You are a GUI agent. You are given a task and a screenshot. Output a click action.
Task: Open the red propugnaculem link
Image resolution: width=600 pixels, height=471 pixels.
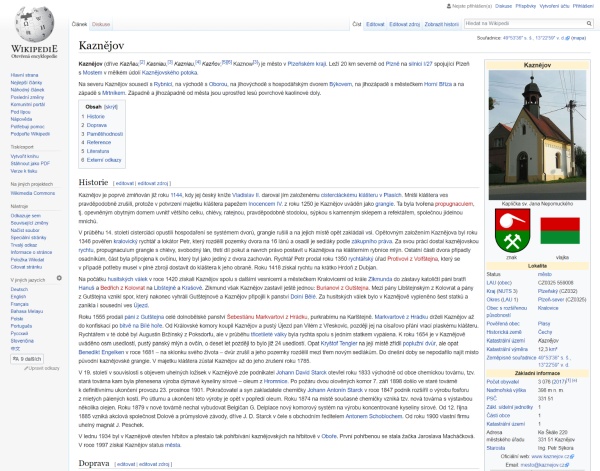tap(454, 204)
